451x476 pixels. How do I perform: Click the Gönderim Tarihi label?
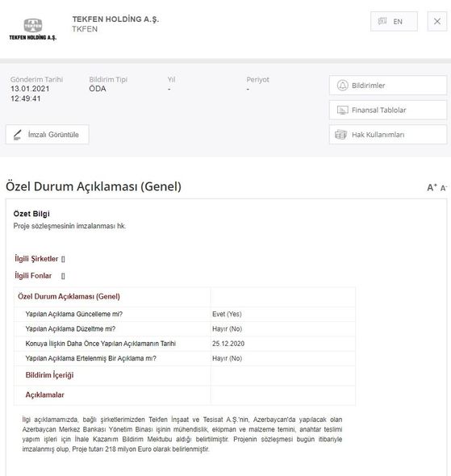pyautogui.click(x=37, y=80)
